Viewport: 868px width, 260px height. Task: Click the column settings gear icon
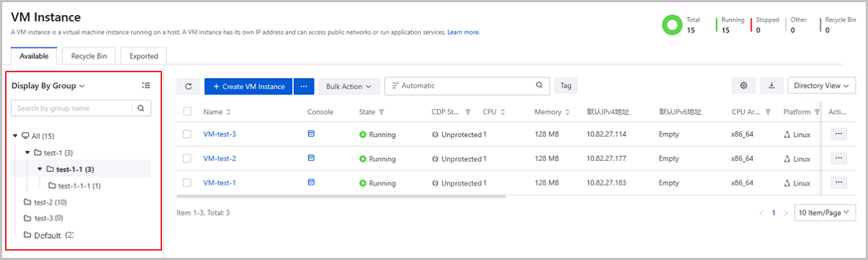744,86
